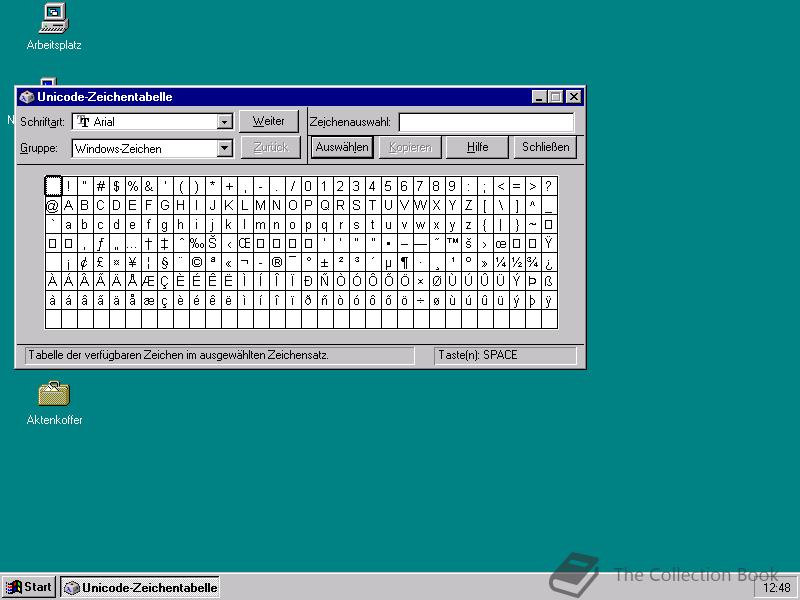Select the $ character cell
The width and height of the screenshot is (800, 600).
coord(117,186)
